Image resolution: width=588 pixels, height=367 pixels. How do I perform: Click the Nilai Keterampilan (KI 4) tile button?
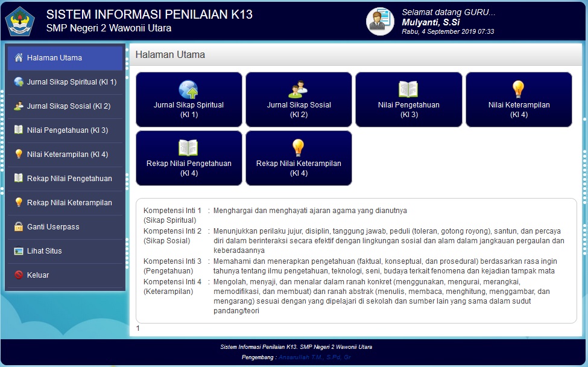(519, 100)
